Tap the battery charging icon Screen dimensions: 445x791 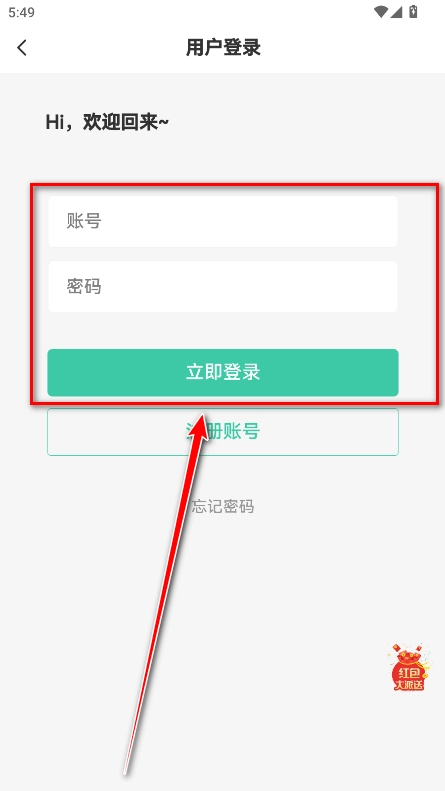pos(413,11)
